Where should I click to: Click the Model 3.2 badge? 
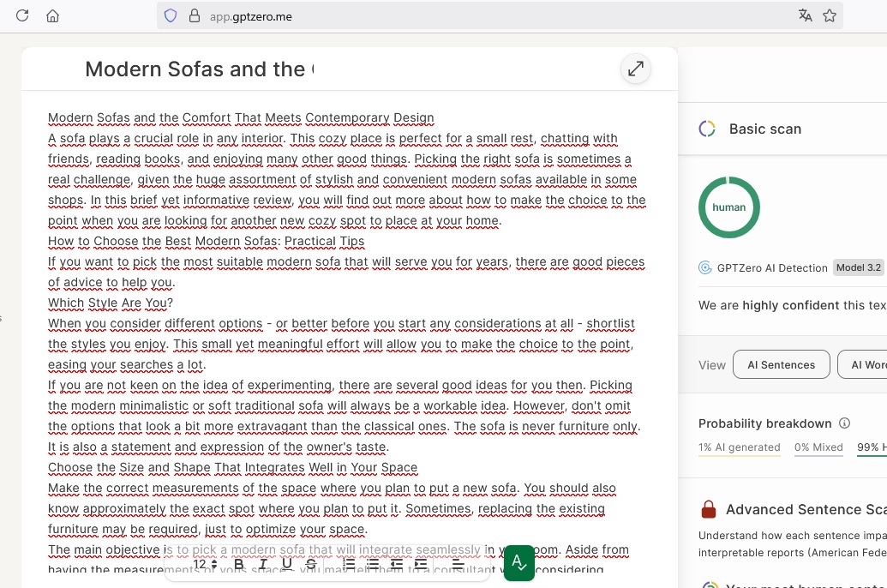click(858, 267)
